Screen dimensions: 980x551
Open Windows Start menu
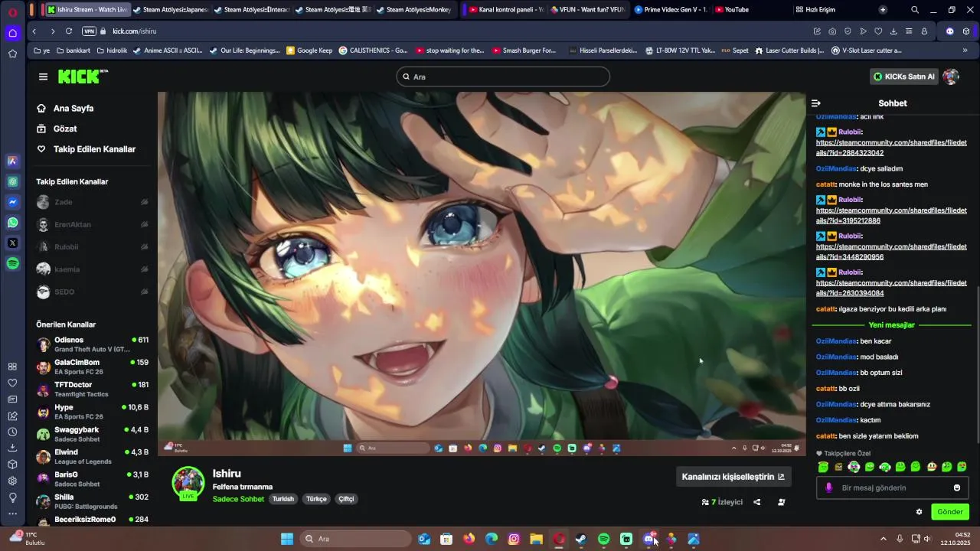point(287,539)
